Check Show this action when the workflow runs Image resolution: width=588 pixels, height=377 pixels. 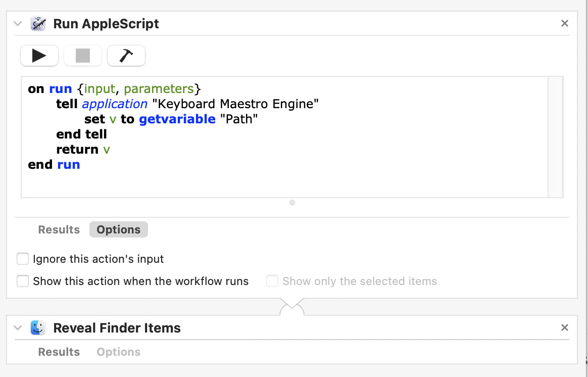23,281
